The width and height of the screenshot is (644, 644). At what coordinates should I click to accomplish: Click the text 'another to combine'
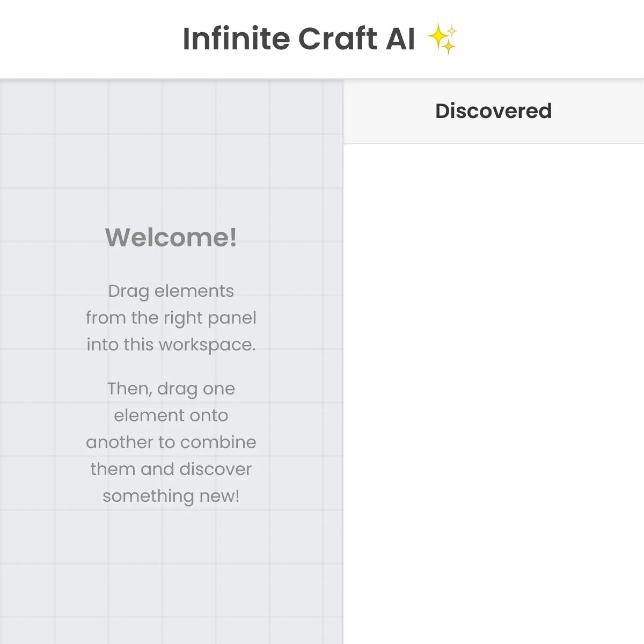click(x=171, y=442)
